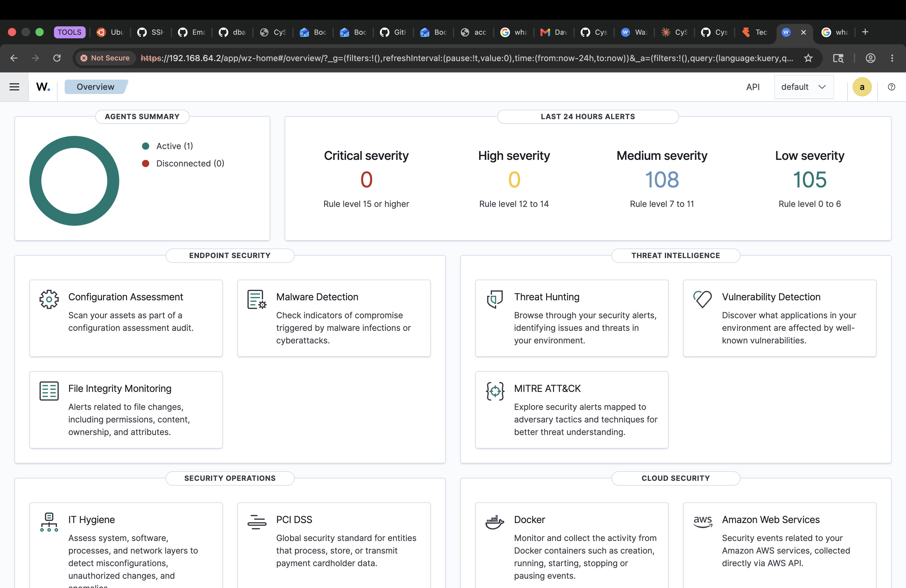906x588 pixels.
Task: Click the TOOLS tab group label
Action: (70, 32)
